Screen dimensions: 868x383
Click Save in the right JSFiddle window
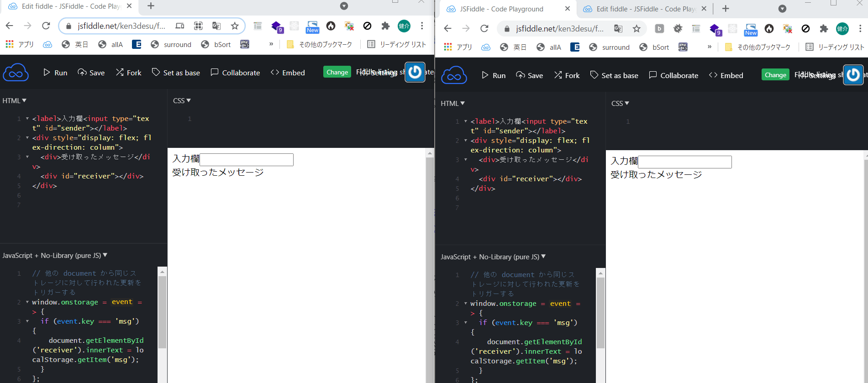tap(530, 75)
